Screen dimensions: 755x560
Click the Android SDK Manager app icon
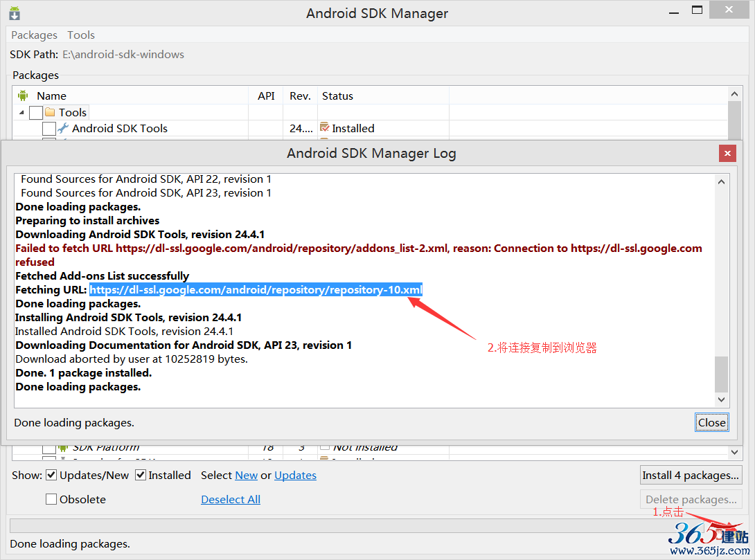(15, 13)
